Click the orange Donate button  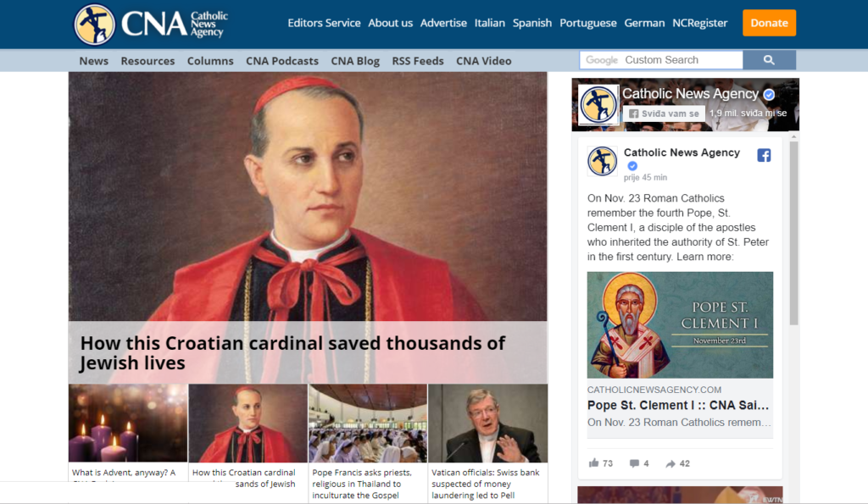pos(769,23)
